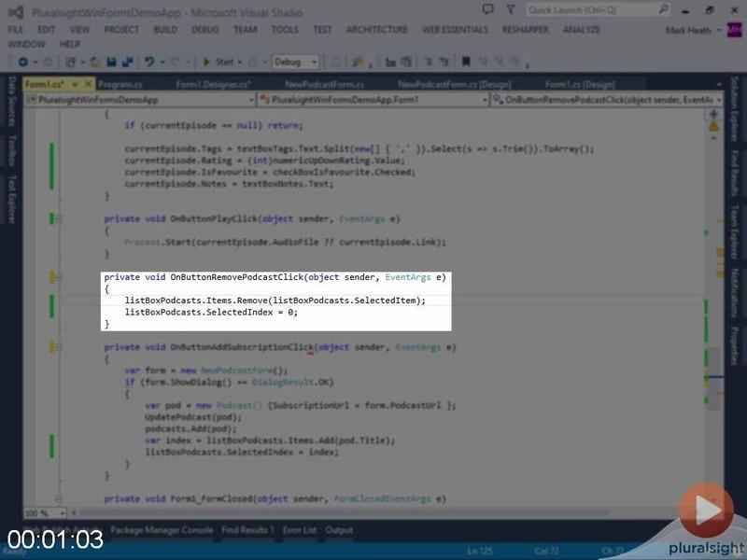Save the current file with disk icon
The image size is (747, 560).
[x=111, y=62]
